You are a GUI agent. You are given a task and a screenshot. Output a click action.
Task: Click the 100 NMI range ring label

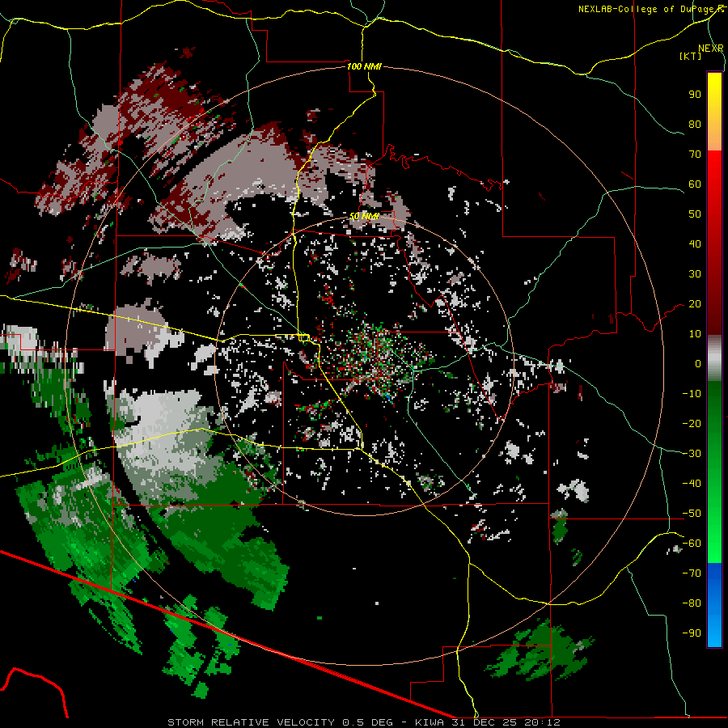(364, 66)
